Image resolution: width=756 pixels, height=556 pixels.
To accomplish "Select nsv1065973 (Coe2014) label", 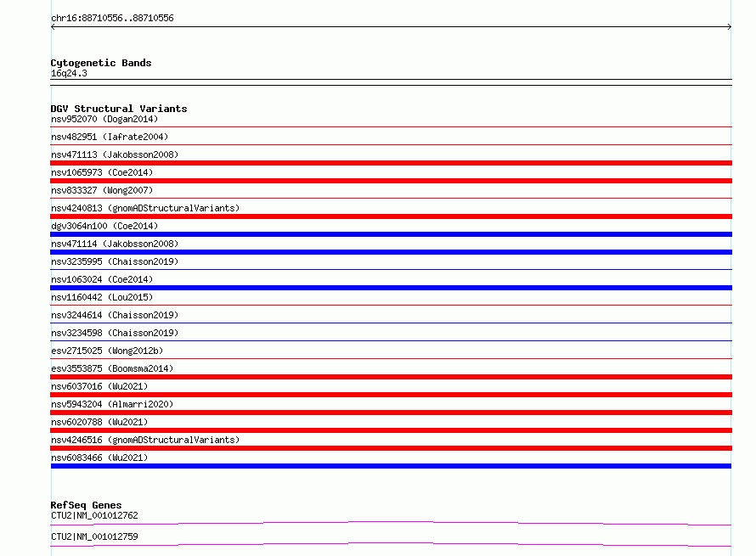I will click(102, 172).
